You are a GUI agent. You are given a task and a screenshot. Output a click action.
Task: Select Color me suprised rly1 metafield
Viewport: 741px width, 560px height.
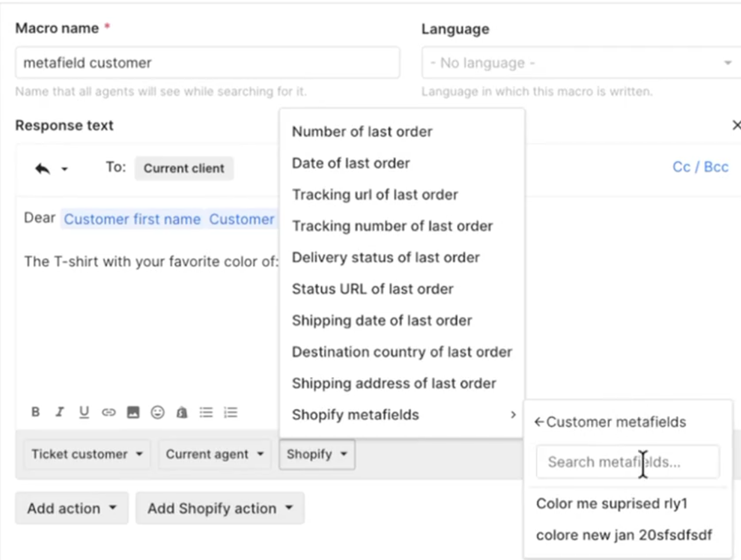(x=612, y=504)
